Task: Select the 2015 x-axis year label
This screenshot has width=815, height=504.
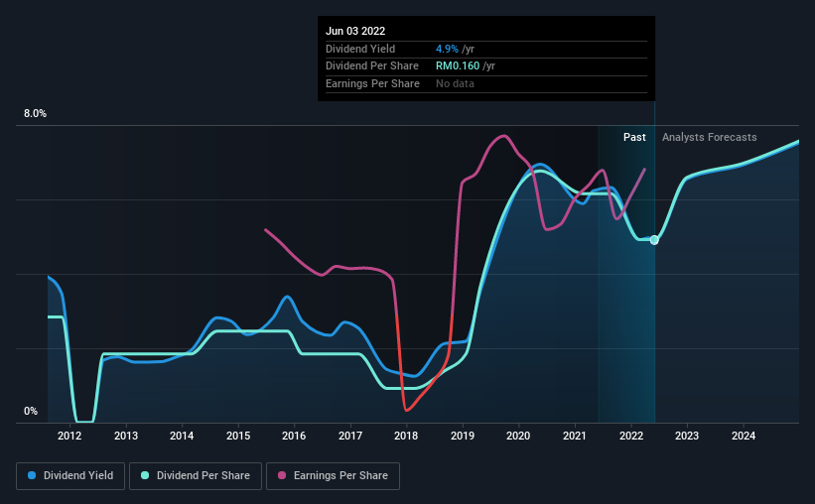Action: pos(238,436)
